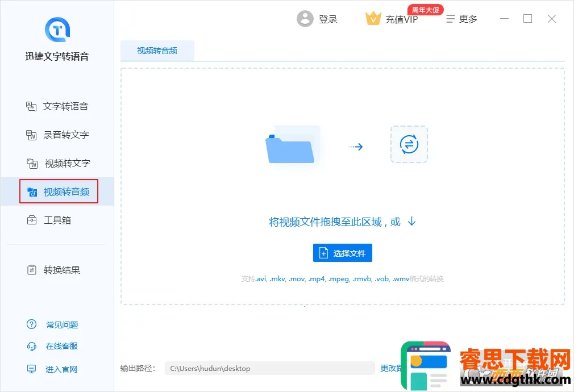Select 文字转语音 in the sidebar

pos(65,106)
